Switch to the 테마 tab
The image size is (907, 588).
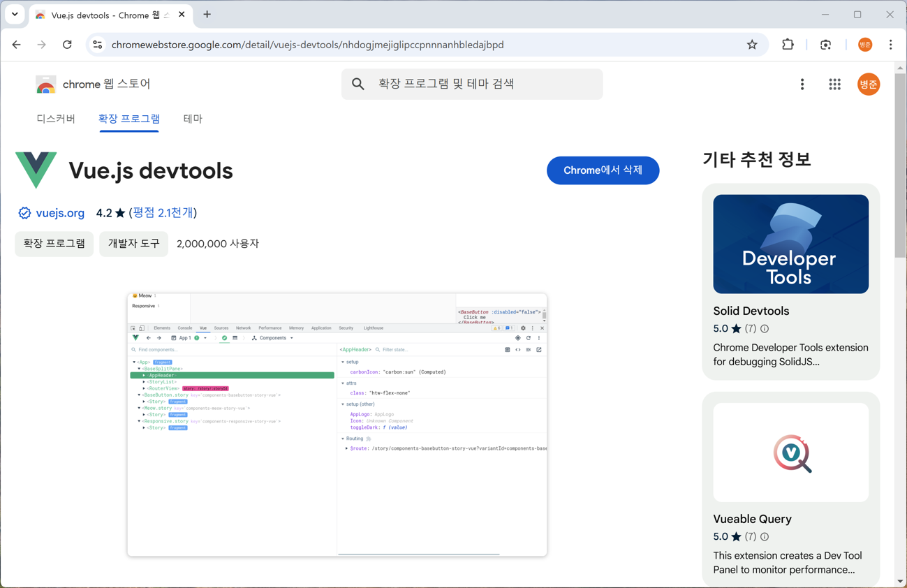click(193, 119)
